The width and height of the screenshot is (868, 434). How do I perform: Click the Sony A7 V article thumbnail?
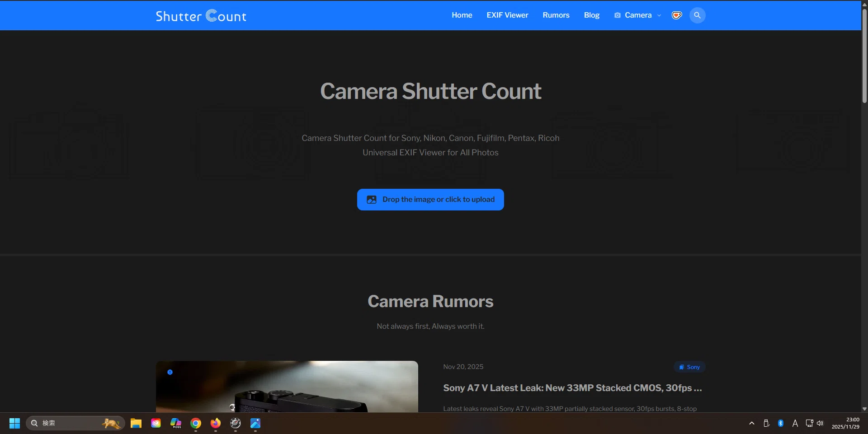click(287, 387)
